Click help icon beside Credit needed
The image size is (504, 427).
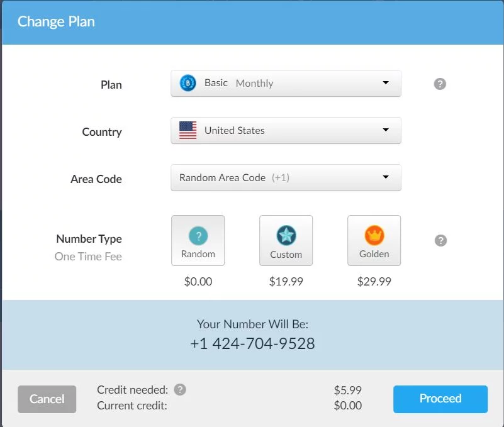click(x=180, y=390)
